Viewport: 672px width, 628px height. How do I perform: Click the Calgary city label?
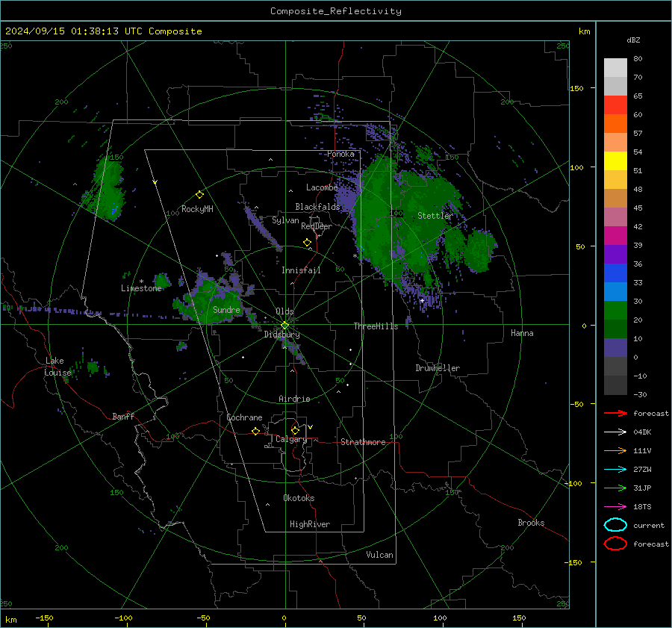[x=291, y=439]
